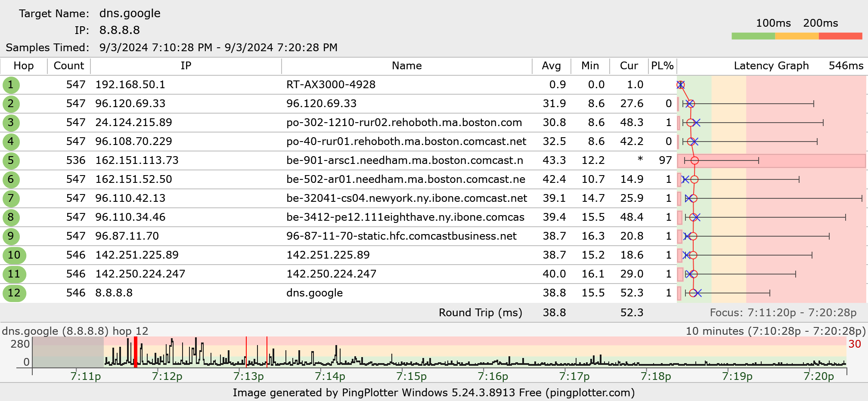Click the hop 2 latency graph marker
This screenshot has width=868, height=401.
click(690, 104)
